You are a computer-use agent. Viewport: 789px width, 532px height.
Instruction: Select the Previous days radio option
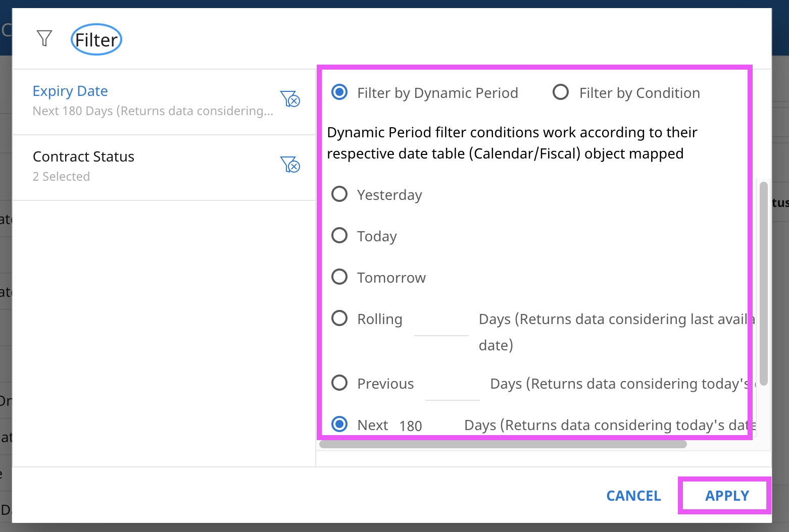339,383
